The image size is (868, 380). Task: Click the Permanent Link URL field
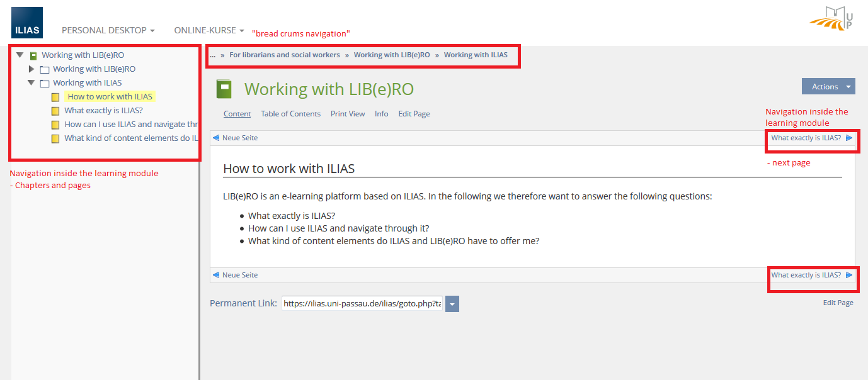pyautogui.click(x=362, y=304)
